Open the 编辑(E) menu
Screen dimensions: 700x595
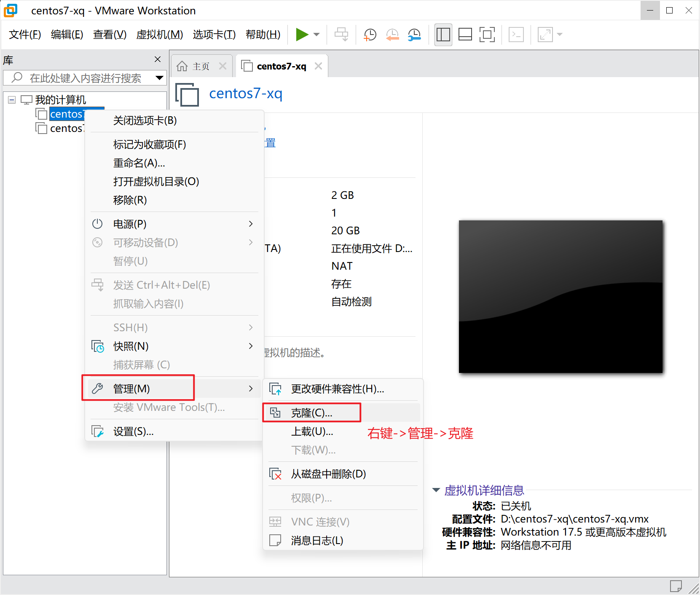tap(67, 35)
